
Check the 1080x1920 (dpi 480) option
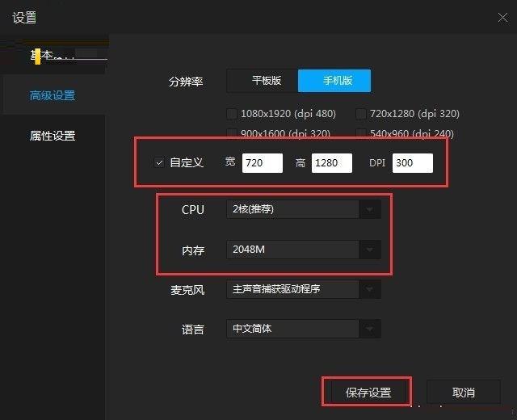pos(232,114)
